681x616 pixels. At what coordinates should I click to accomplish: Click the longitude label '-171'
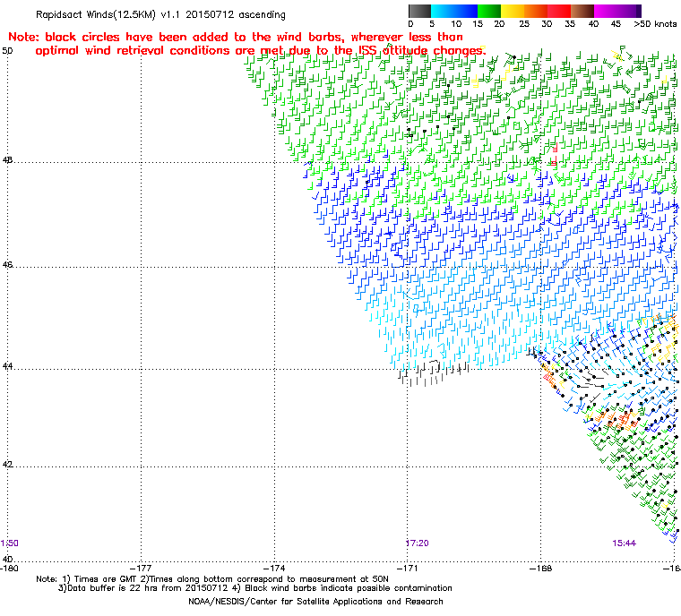tap(408, 568)
